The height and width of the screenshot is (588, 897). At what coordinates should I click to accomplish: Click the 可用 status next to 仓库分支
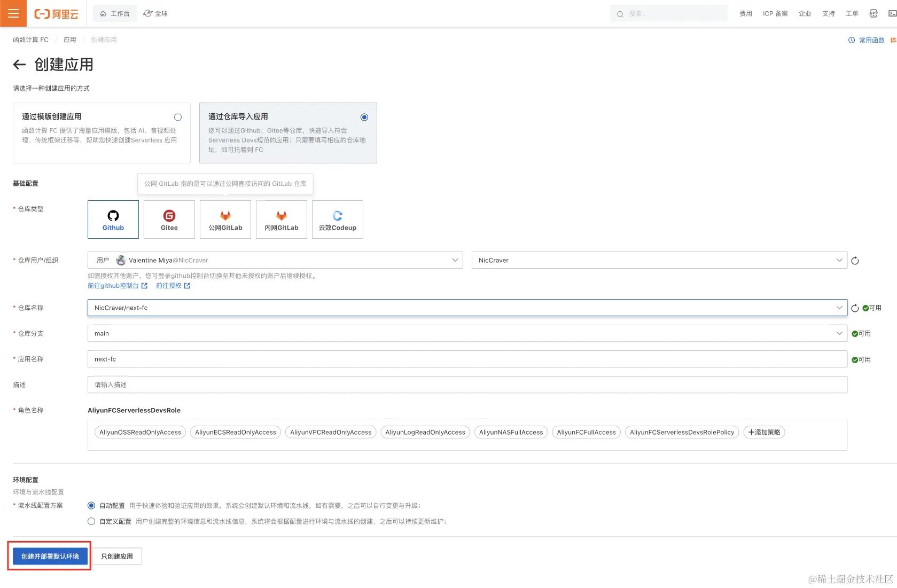click(861, 334)
